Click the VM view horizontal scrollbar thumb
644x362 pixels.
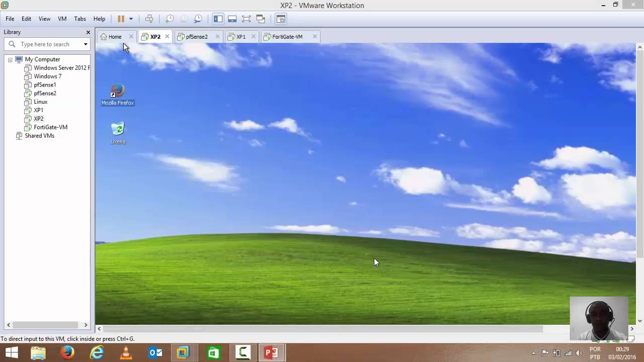(x=323, y=329)
